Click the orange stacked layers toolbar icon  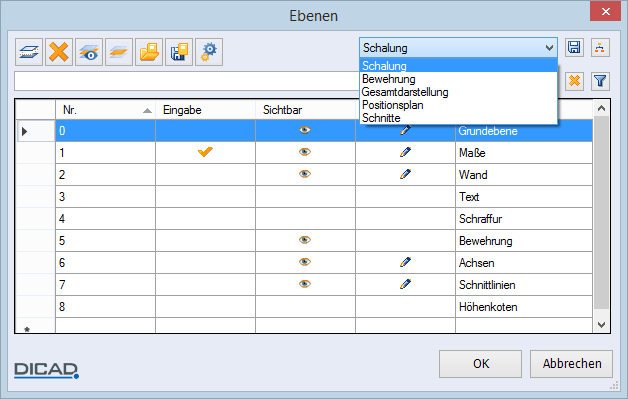coord(119,52)
